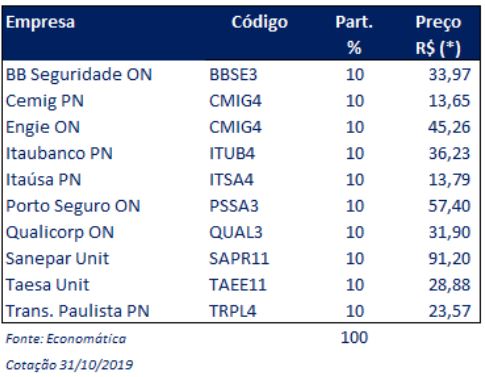This screenshot has width=485, height=377.
Task: Click the TRPL4 ticker code
Action: point(233,312)
